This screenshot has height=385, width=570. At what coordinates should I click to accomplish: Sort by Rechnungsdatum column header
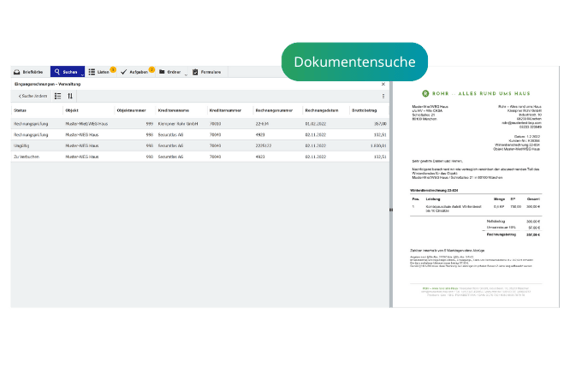[321, 110]
